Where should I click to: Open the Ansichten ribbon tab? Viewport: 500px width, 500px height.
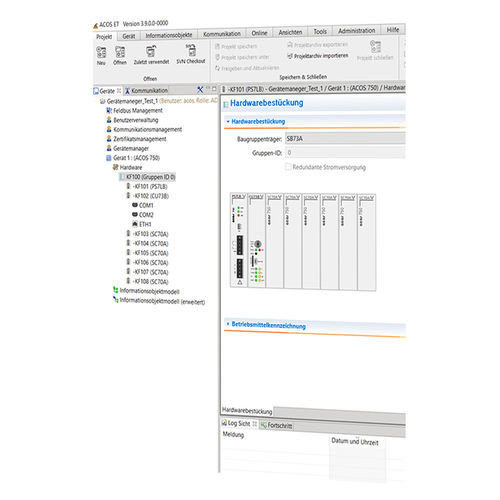click(290, 32)
